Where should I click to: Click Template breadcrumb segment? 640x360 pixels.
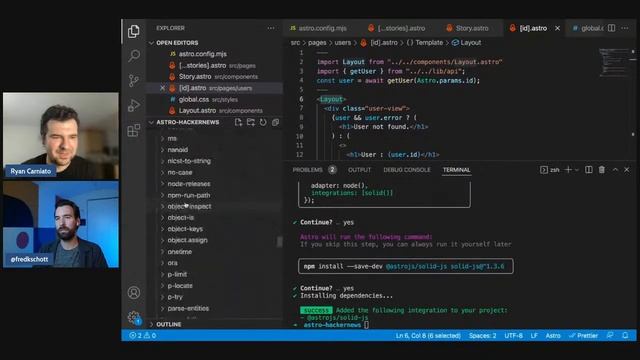point(425,43)
